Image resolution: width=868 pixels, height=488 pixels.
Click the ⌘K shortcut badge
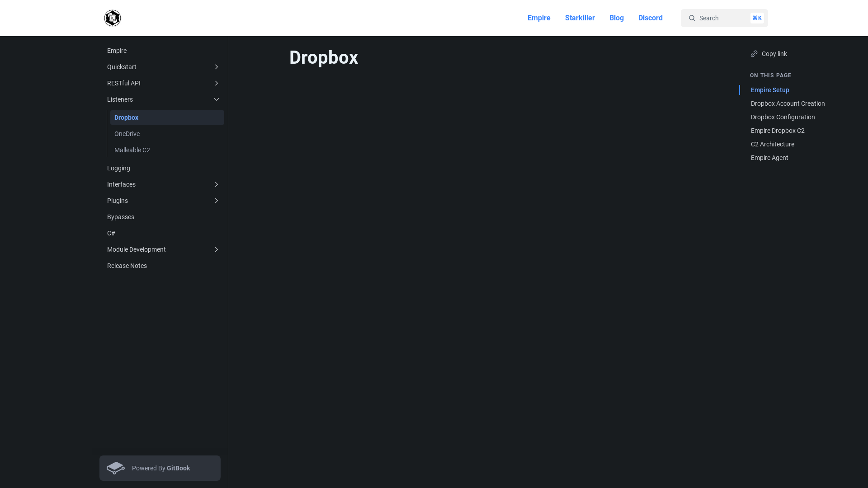click(757, 18)
